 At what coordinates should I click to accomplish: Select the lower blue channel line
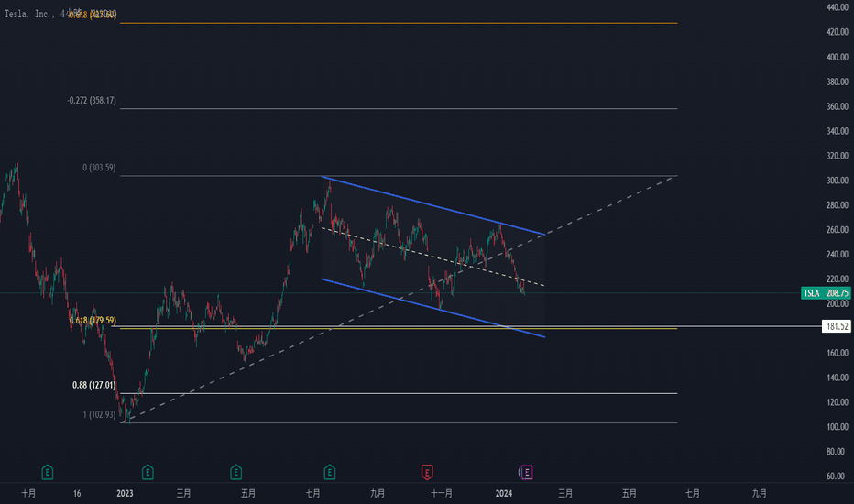(x=433, y=308)
